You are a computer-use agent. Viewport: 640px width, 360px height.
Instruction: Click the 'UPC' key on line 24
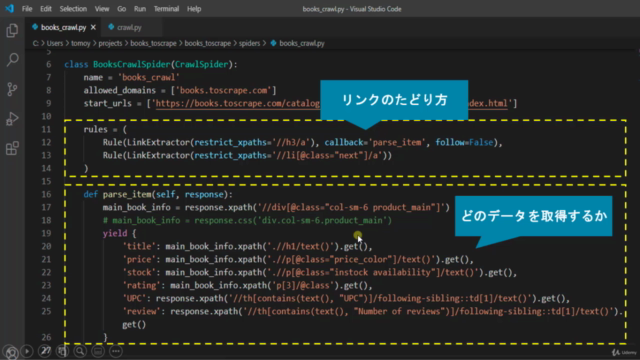click(x=134, y=298)
